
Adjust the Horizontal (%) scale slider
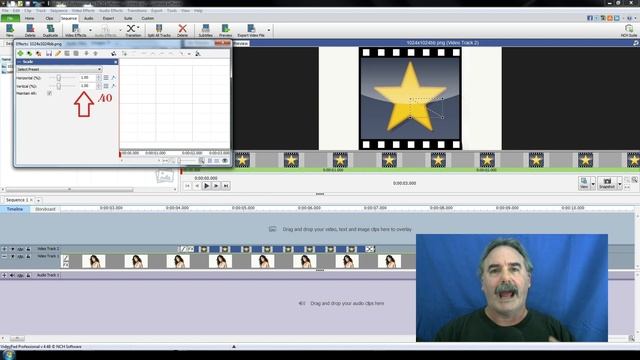[59, 78]
